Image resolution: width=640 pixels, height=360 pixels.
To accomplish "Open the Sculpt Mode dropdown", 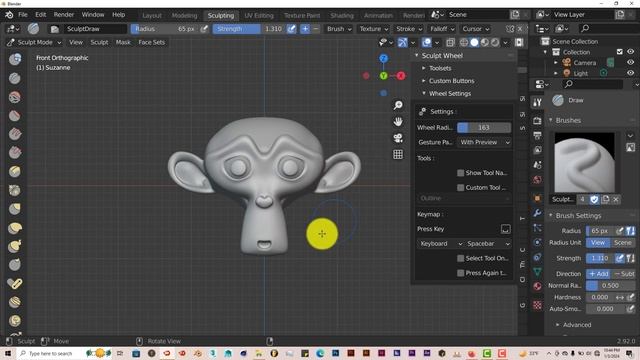I will tap(34, 42).
